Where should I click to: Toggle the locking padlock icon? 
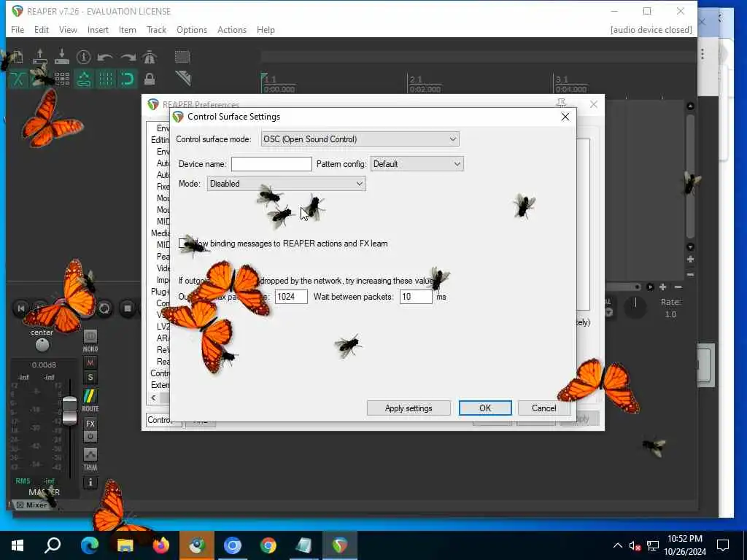coord(150,79)
